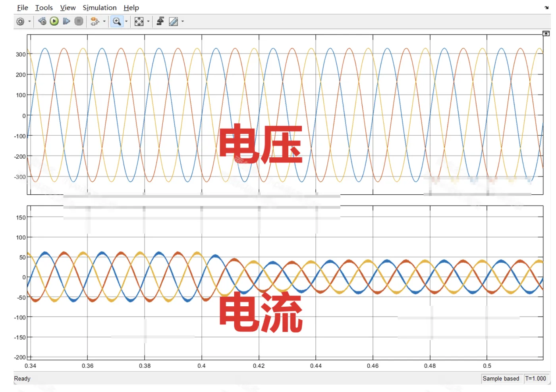Open the Tools menu
This screenshot has width=556, height=392.
tap(44, 8)
